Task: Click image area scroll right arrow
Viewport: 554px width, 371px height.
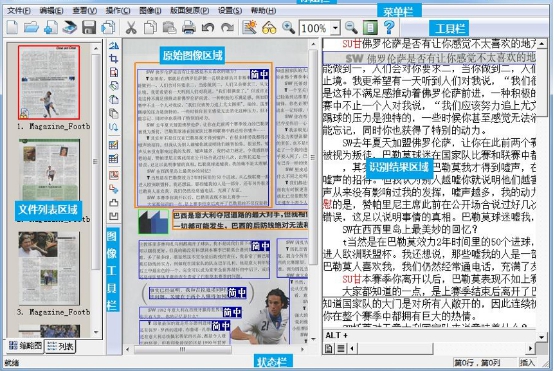Action: point(303,349)
